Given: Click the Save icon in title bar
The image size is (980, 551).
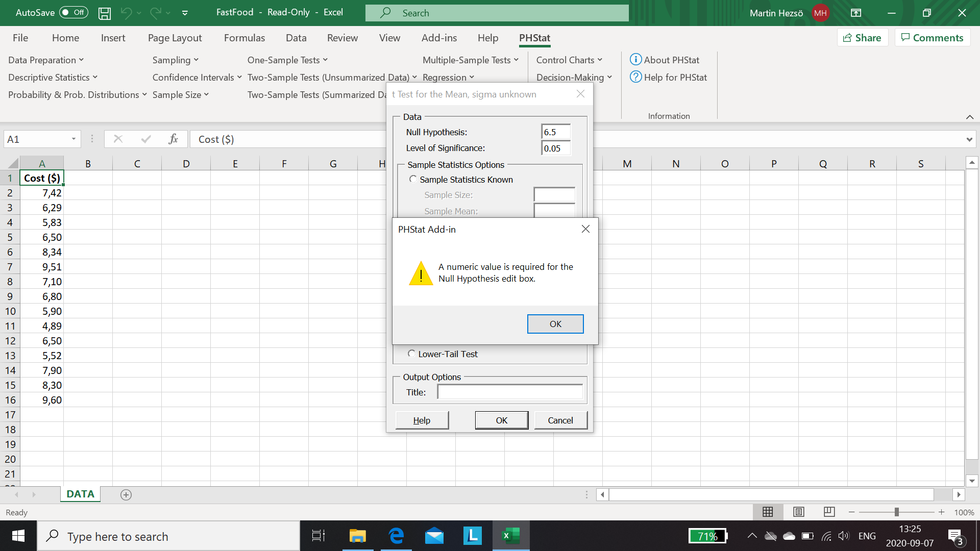Looking at the screenshot, I should click(105, 13).
